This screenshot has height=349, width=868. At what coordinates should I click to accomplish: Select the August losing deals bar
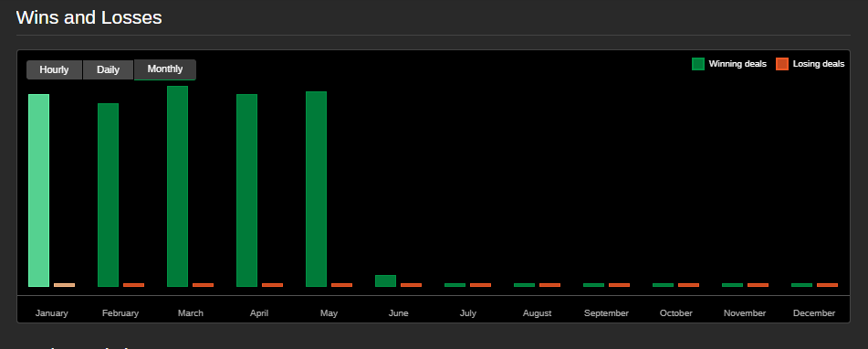coord(549,285)
